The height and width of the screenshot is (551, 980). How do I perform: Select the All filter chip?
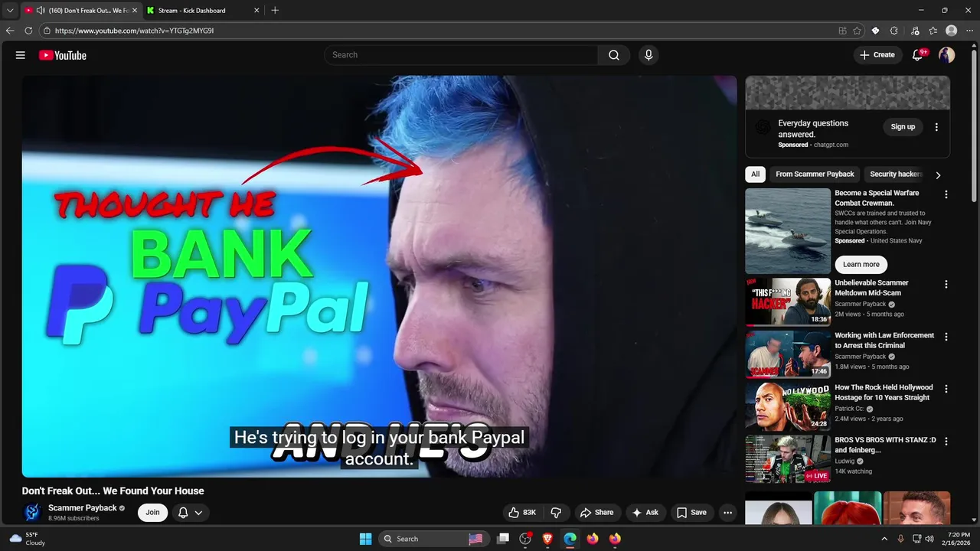[755, 174]
